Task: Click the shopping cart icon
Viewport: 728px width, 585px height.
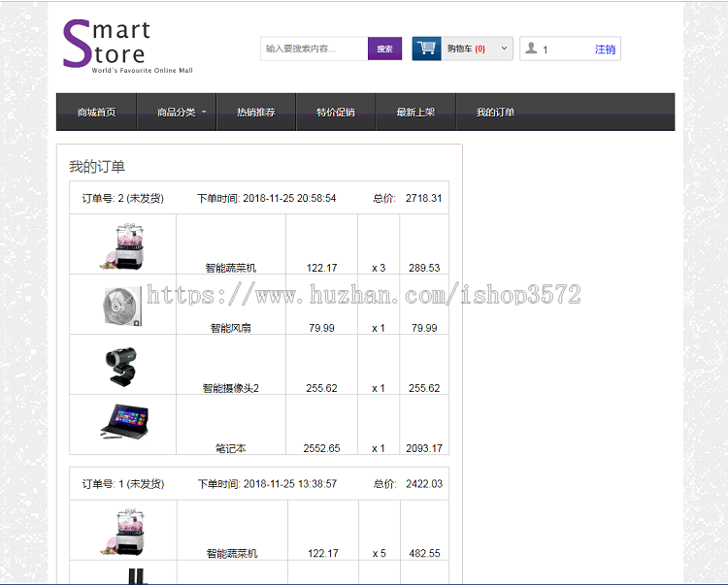Action: pos(426,49)
